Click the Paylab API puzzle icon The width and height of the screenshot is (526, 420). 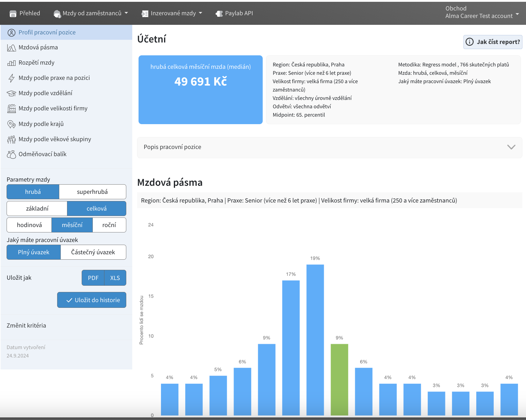219,13
